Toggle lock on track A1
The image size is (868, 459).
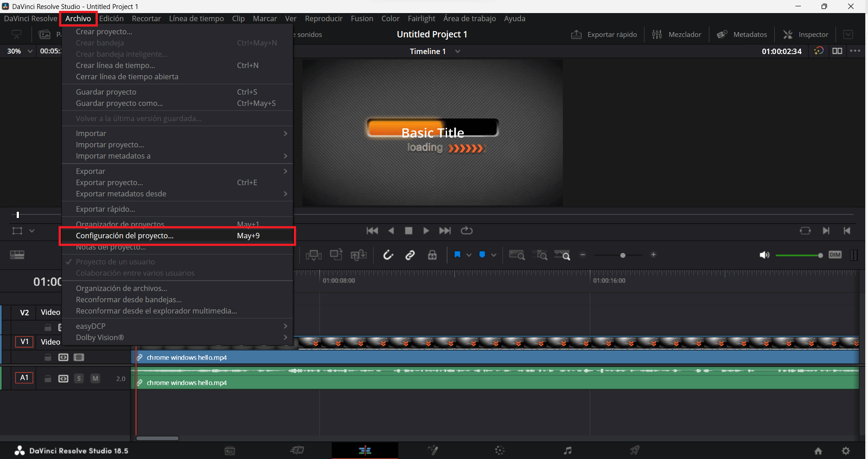(48, 379)
